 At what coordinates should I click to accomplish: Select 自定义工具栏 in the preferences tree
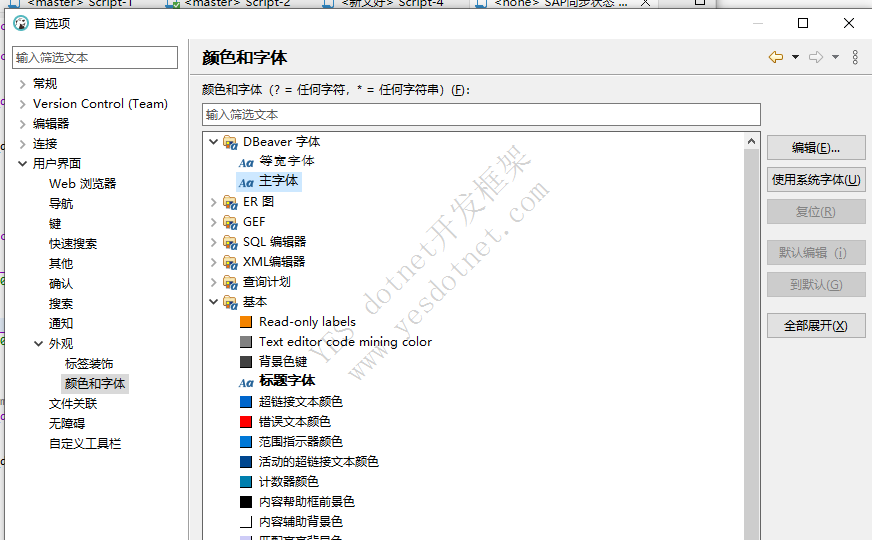pos(85,444)
